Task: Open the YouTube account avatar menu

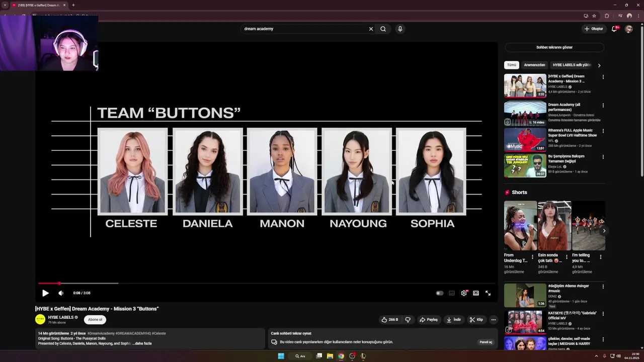Action: 628,29
